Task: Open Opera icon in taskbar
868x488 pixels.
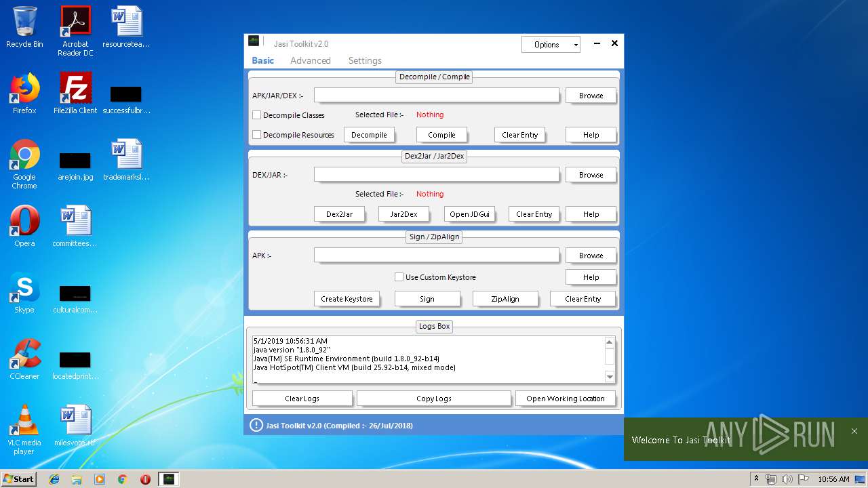Action: (x=145, y=479)
